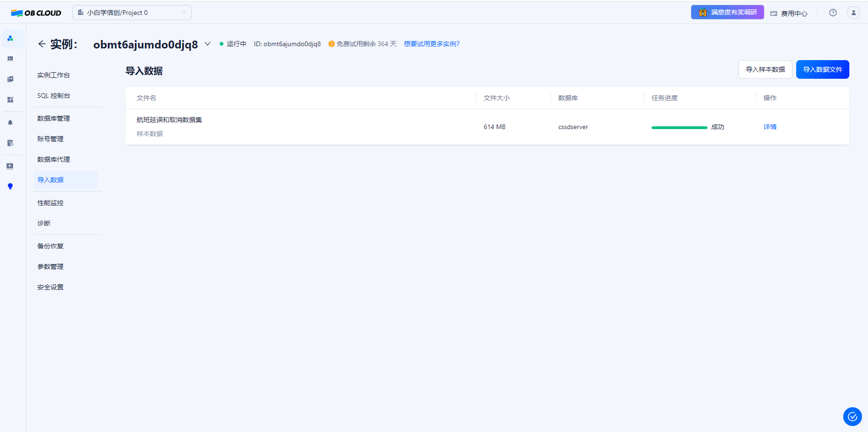Click the 导入样本数据 button
Screen dimensions: 868x432
pyautogui.click(x=765, y=69)
